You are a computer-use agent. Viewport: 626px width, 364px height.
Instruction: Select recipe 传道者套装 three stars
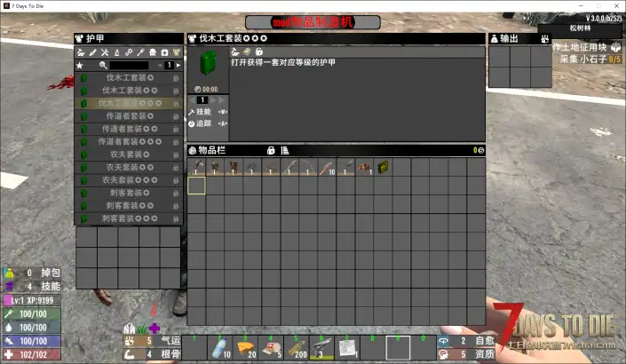pyautogui.click(x=129, y=142)
